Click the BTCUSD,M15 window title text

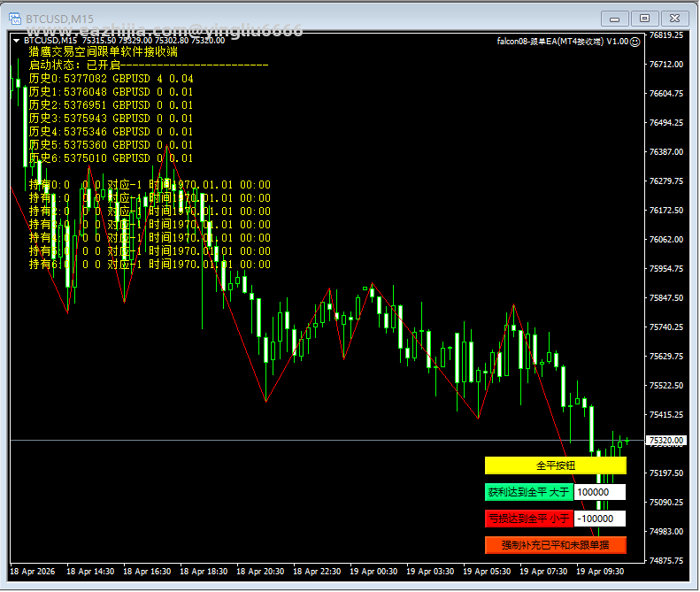(x=60, y=19)
